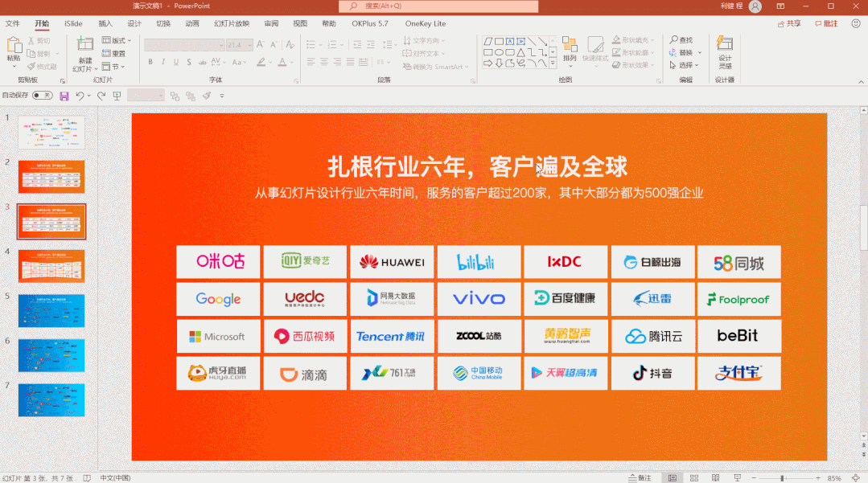868x483 pixels.
Task: Click slideshow view icon in status bar
Action: (738, 478)
